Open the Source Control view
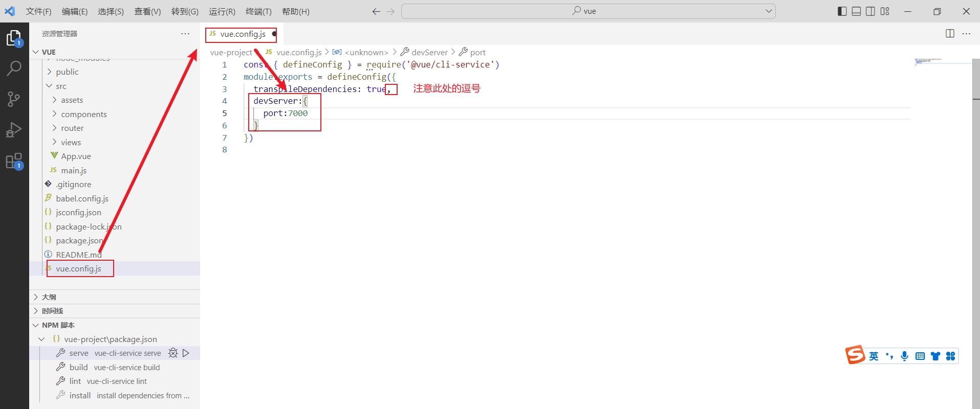This screenshot has width=980, height=409. click(x=14, y=99)
